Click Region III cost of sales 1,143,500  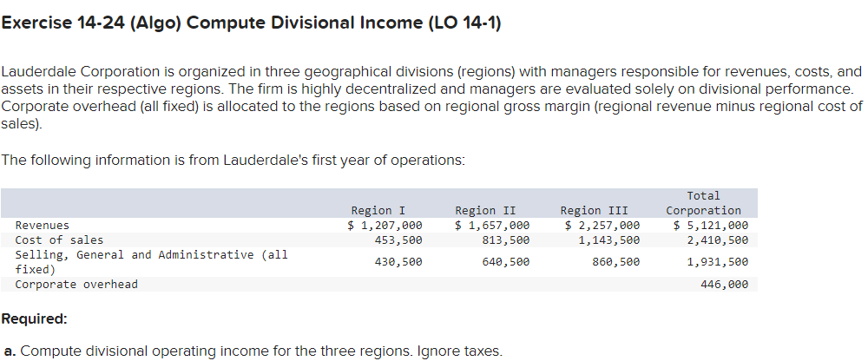point(609,240)
